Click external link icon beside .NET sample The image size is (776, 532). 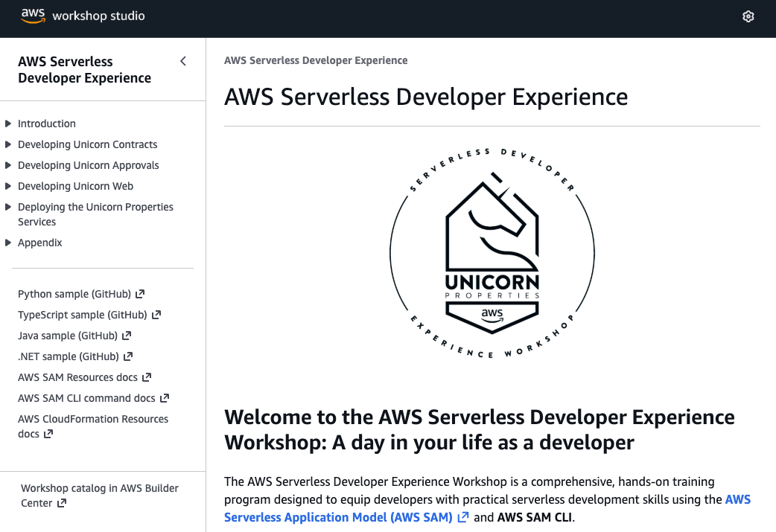(128, 356)
